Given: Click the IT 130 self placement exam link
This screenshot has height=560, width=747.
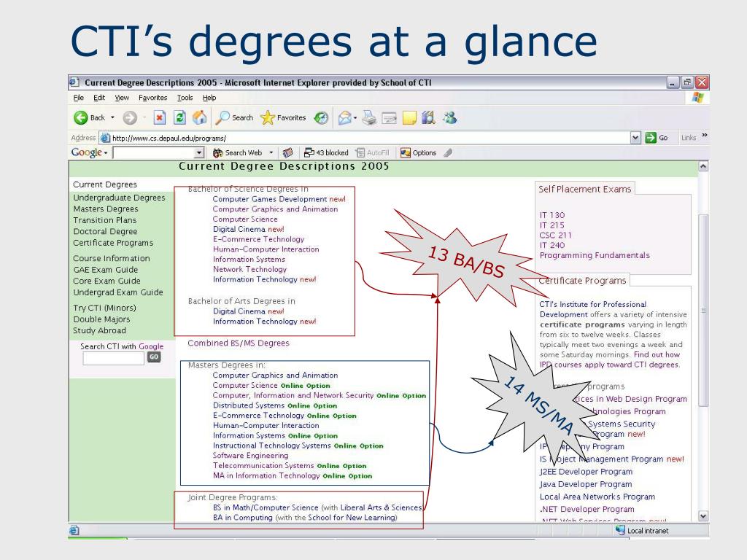Looking at the screenshot, I should 552,215.
